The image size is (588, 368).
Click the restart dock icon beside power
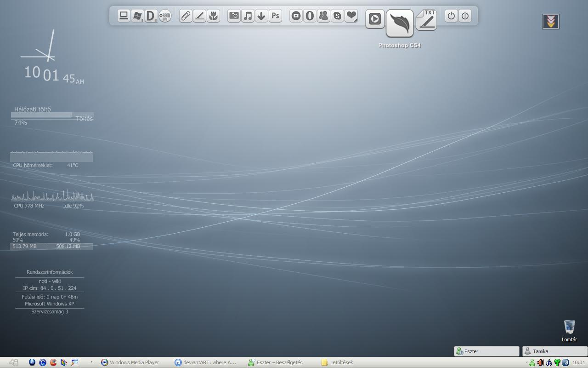[465, 16]
